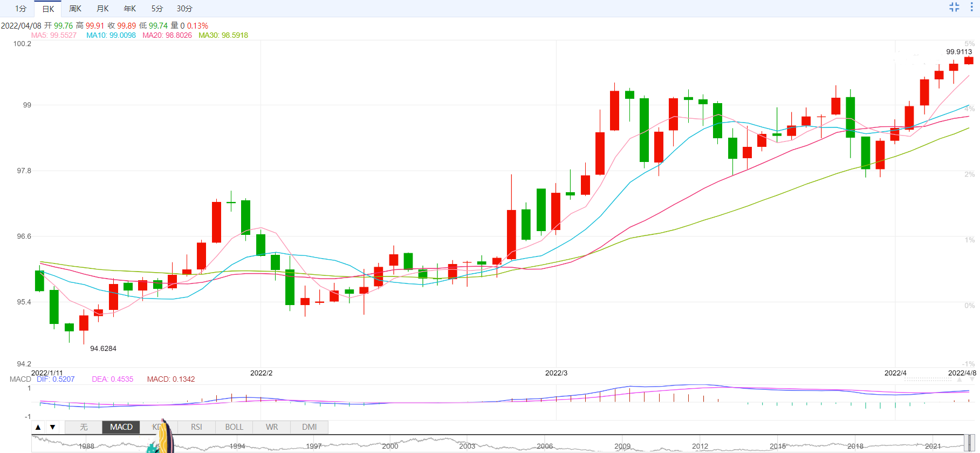The image size is (980, 453).
Task: Select the 30分 interval tab
Action: coord(184,9)
